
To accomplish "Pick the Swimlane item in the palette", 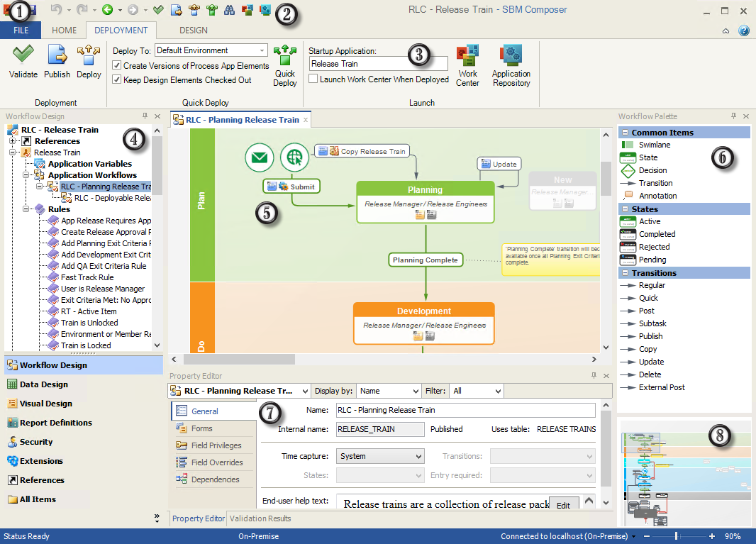I will [654, 145].
